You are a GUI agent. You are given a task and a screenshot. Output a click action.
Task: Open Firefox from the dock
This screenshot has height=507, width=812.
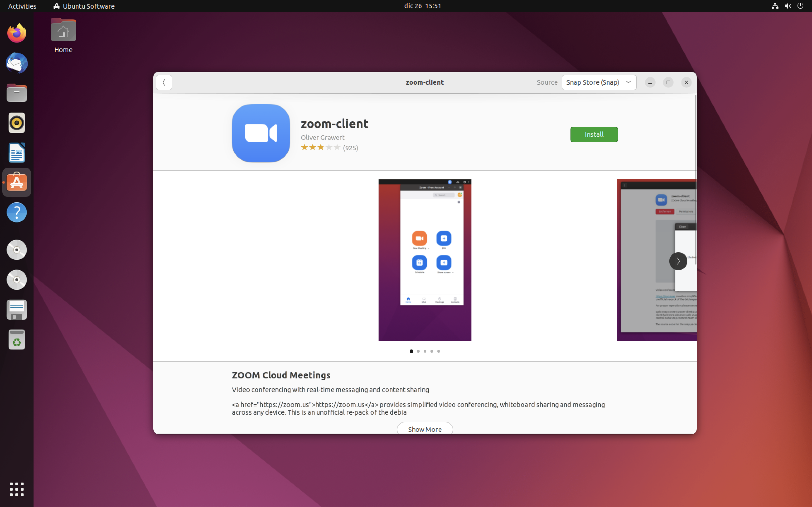[17, 33]
